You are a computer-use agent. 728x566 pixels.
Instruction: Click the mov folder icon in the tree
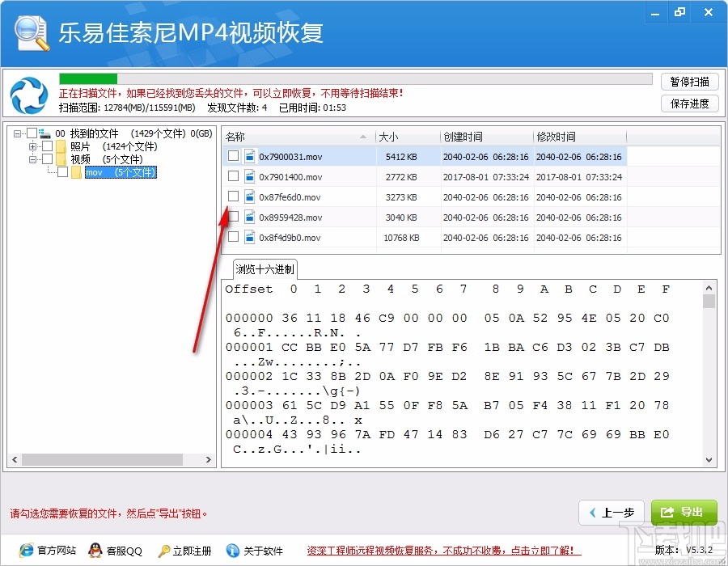76,172
